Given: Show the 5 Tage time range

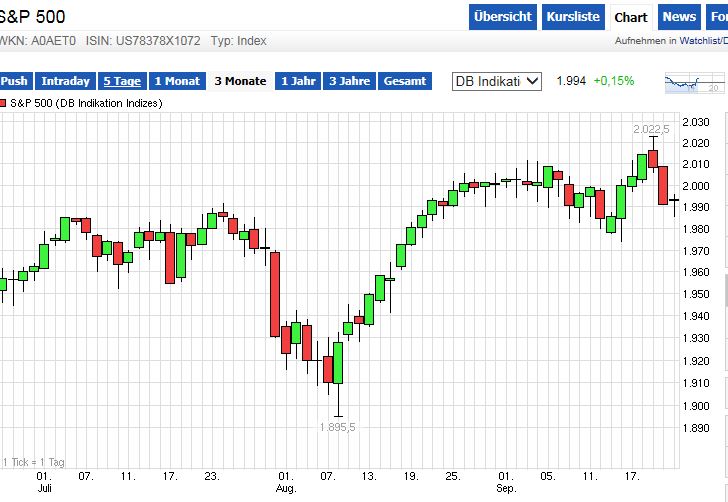Looking at the screenshot, I should coord(122,81).
